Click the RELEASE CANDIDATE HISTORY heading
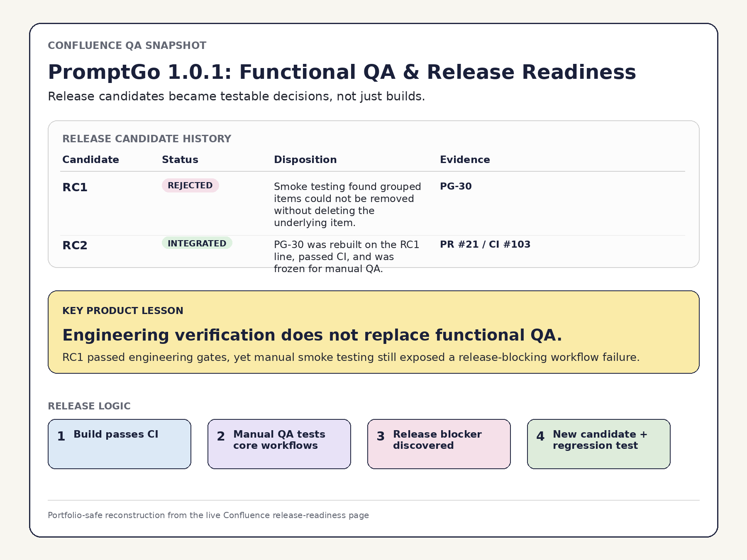The image size is (747, 560). point(146,139)
